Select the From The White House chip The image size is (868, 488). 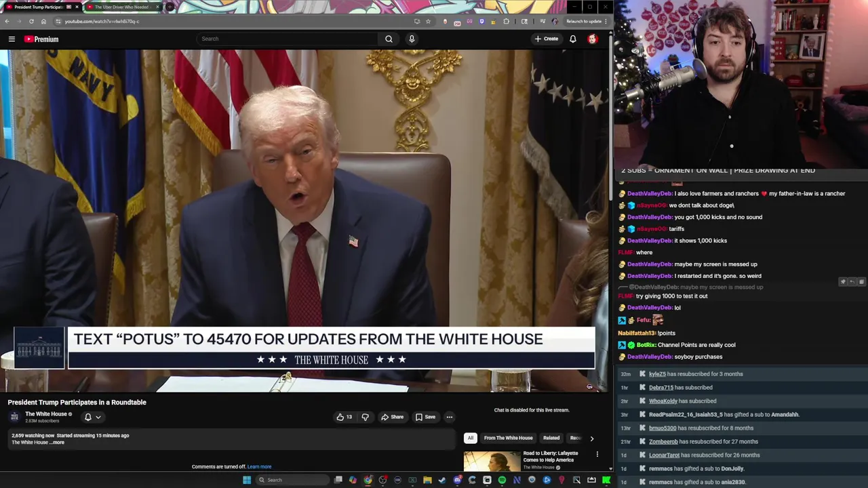508,438
